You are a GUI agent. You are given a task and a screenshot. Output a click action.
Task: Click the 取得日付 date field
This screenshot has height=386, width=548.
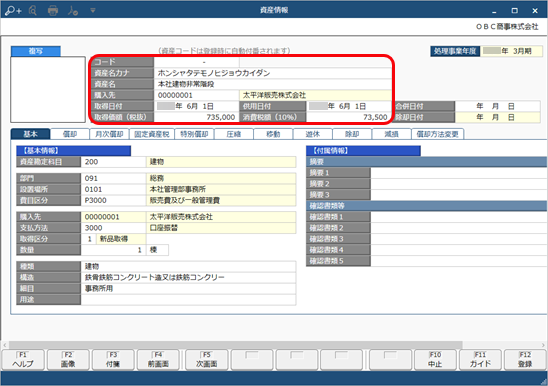(x=196, y=106)
